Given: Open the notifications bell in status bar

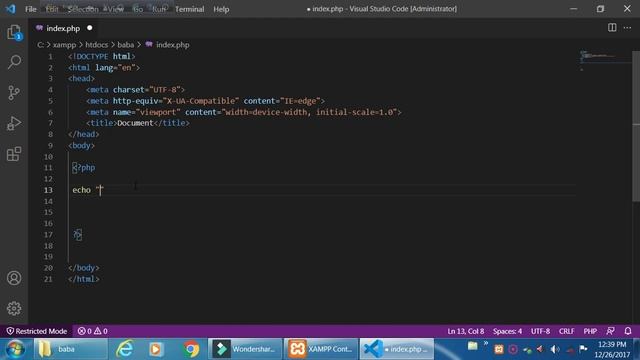Looking at the screenshot, I should tap(628, 331).
